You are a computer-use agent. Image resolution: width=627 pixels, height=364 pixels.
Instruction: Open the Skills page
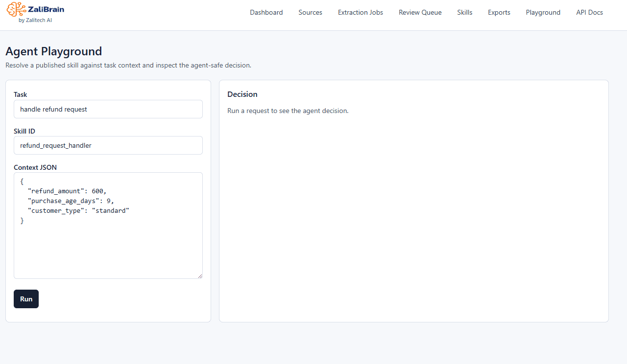[465, 13]
